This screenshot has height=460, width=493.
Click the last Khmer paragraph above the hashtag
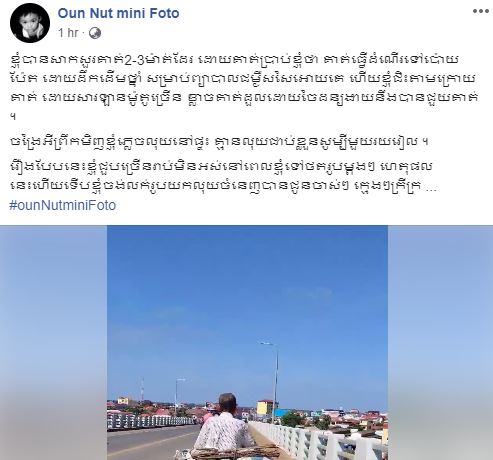(x=223, y=176)
